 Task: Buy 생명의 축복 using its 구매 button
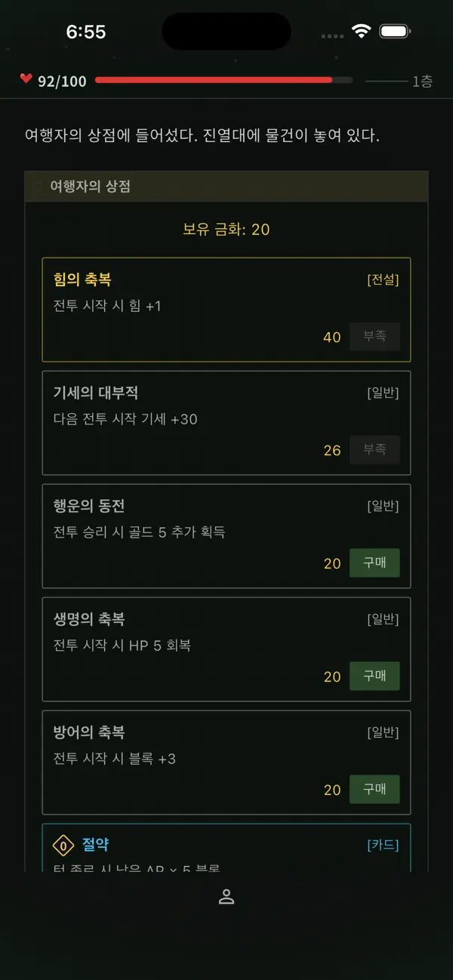pyautogui.click(x=374, y=676)
